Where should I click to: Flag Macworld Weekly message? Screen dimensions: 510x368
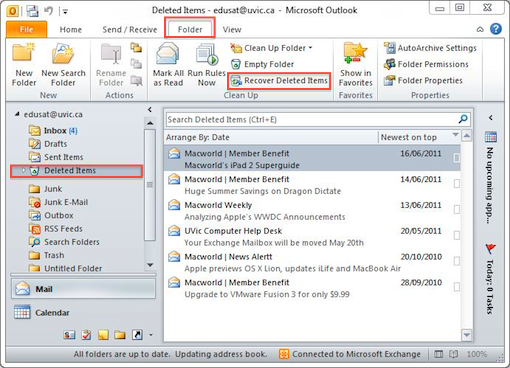(x=457, y=209)
